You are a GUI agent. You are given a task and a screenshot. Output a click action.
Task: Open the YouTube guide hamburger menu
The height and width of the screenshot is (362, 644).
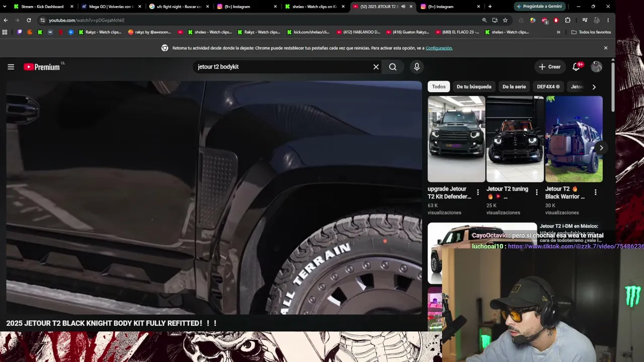pos(11,67)
